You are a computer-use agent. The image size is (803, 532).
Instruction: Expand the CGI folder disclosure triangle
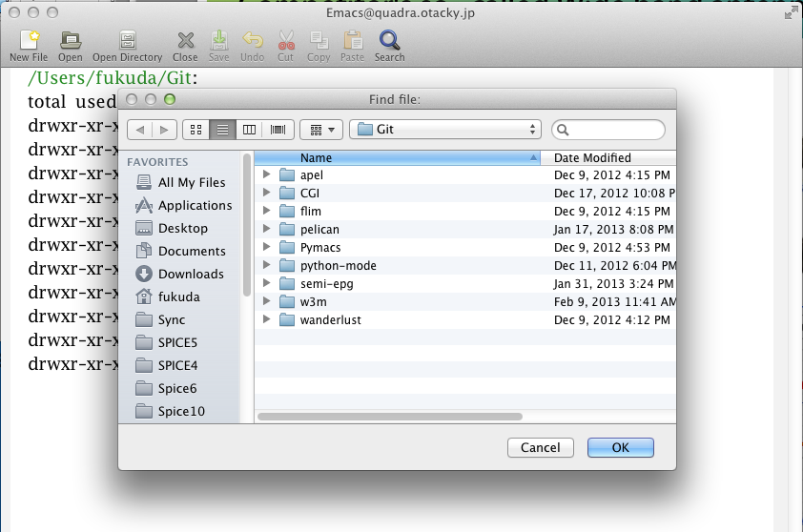point(266,193)
